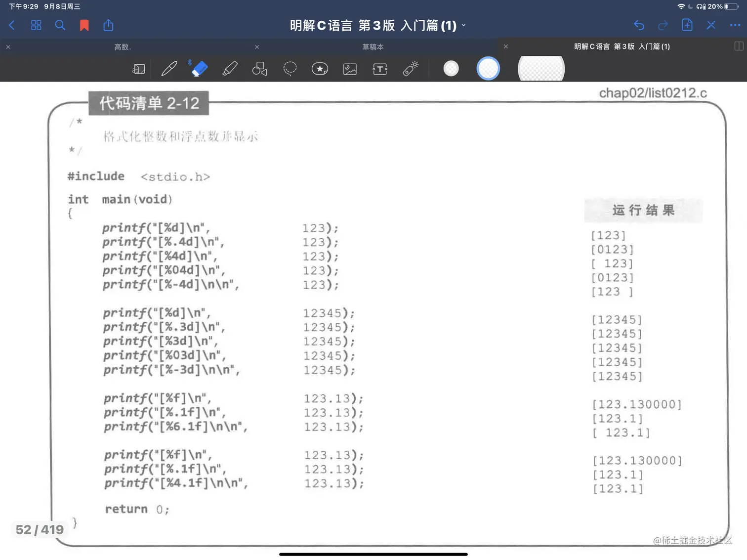
Task: Select the Pen tool
Action: click(x=169, y=69)
